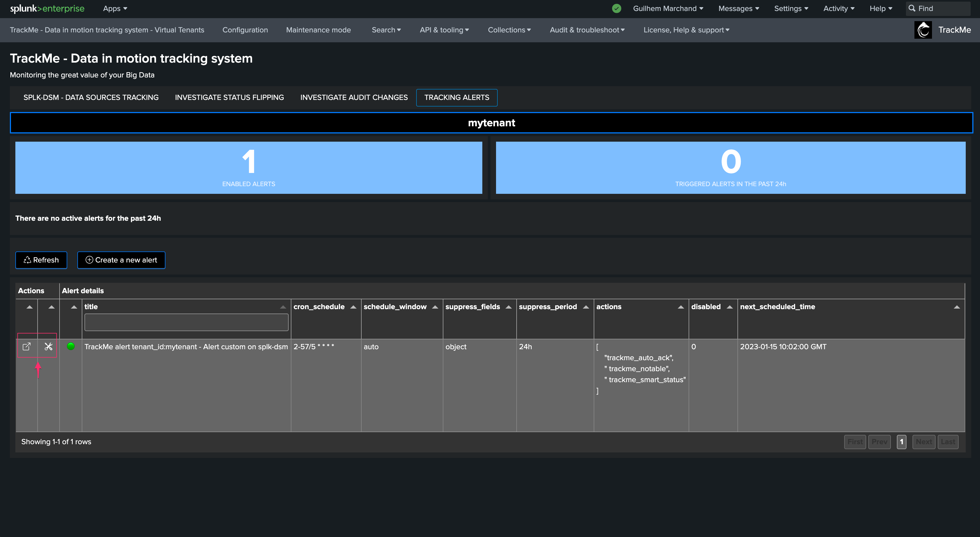Click Create a new alert button
The image size is (980, 537).
point(121,260)
